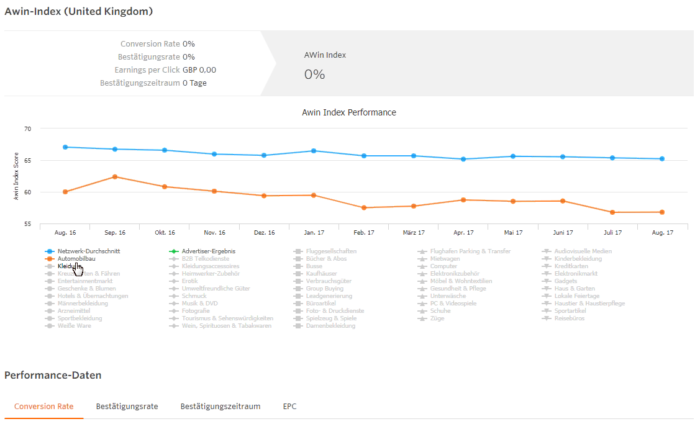Toggle the Automobilbau legend series
This screenshot has width=700, height=424.
click(x=71, y=259)
